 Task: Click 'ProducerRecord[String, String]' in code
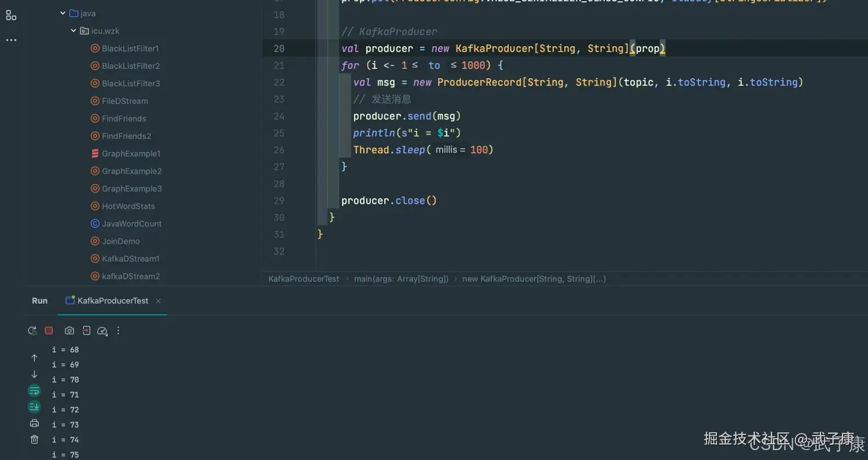(x=527, y=82)
